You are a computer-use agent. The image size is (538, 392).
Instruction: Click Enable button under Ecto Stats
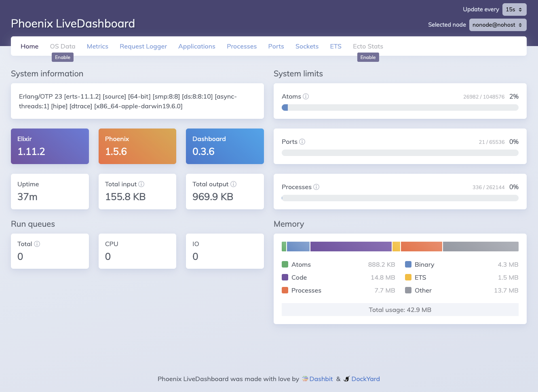pyautogui.click(x=368, y=57)
